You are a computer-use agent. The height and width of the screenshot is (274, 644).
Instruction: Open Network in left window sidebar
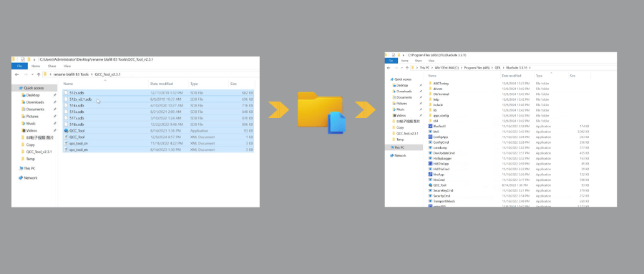(x=28, y=178)
